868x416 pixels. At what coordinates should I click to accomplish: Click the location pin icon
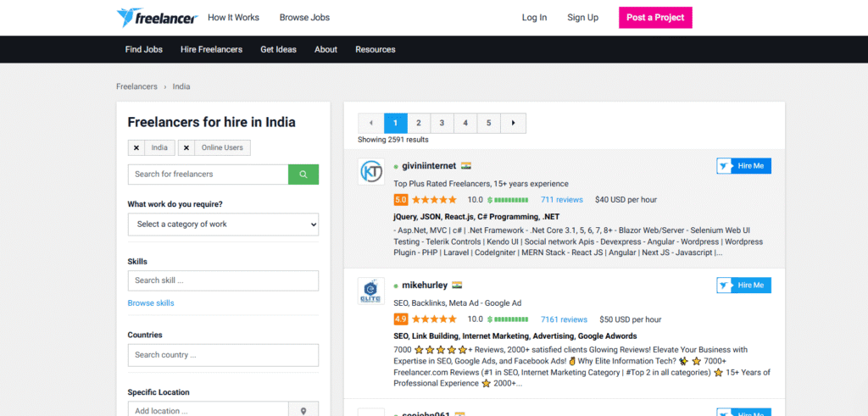(303, 410)
